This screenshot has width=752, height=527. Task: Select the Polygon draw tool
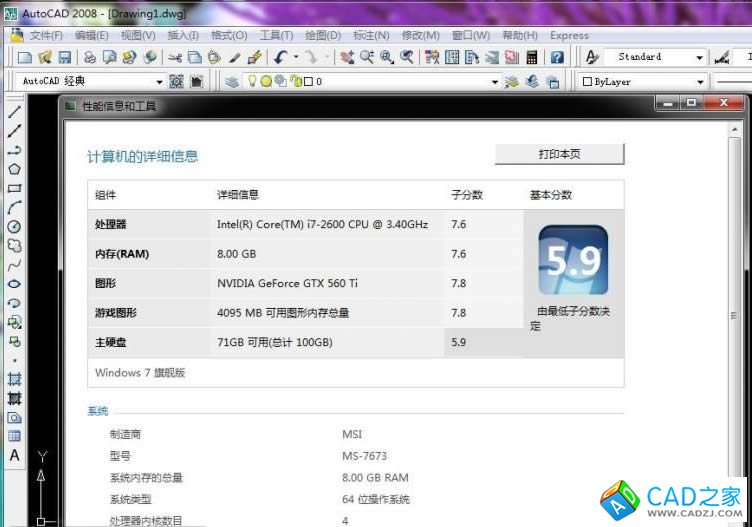click(14, 169)
